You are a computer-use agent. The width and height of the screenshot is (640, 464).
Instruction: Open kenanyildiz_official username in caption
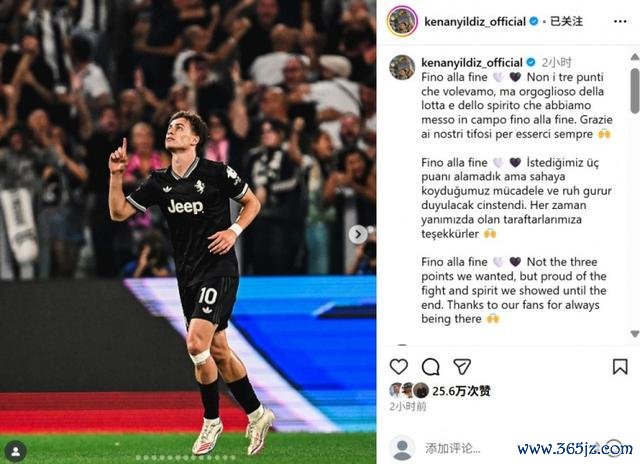472,62
